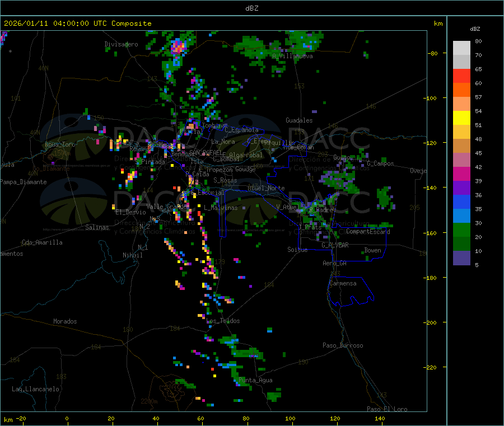The width and height of the screenshot is (504, 426).
Task: Click the -80 km vertical axis tick
Action: tap(432, 53)
